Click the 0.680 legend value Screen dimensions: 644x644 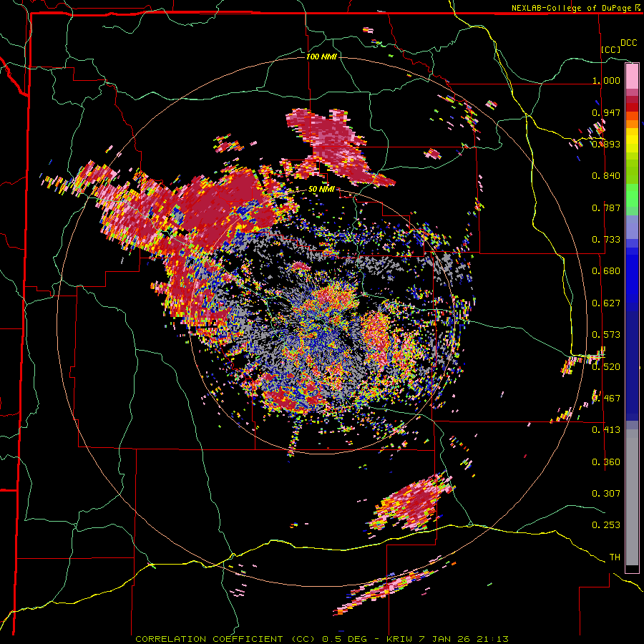[606, 271]
